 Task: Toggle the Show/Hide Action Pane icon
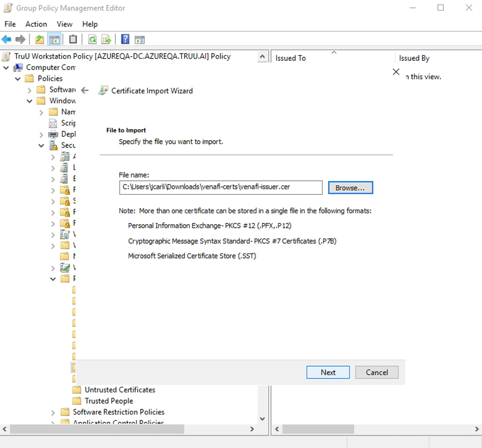point(140,40)
